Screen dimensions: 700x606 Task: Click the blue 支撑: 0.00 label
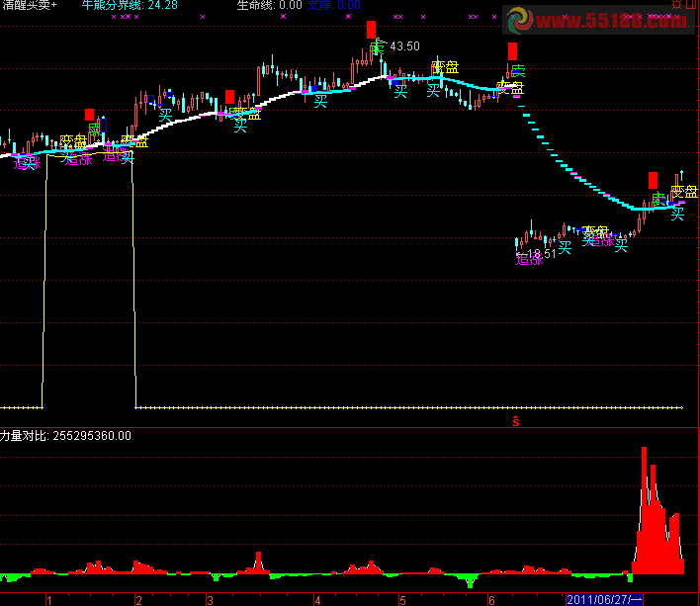[x=333, y=5]
